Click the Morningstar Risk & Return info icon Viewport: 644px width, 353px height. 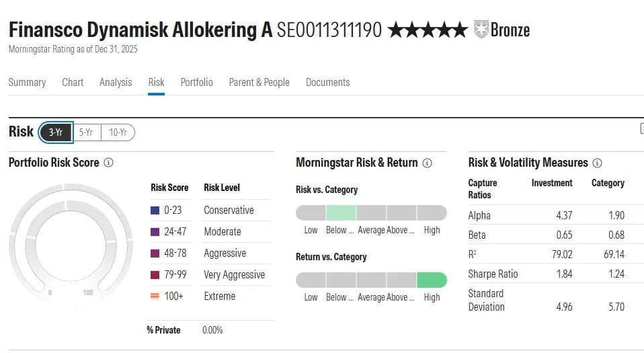(427, 163)
